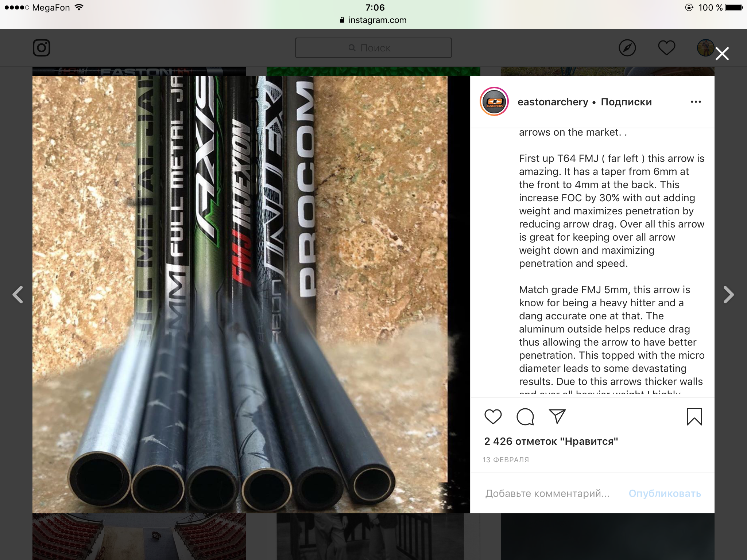Save post with bookmark icon
Image resolution: width=747 pixels, height=560 pixels.
(x=694, y=416)
